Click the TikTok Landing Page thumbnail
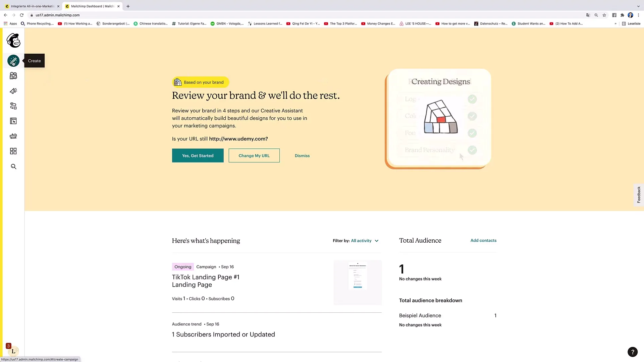644x362 pixels. coord(357,281)
